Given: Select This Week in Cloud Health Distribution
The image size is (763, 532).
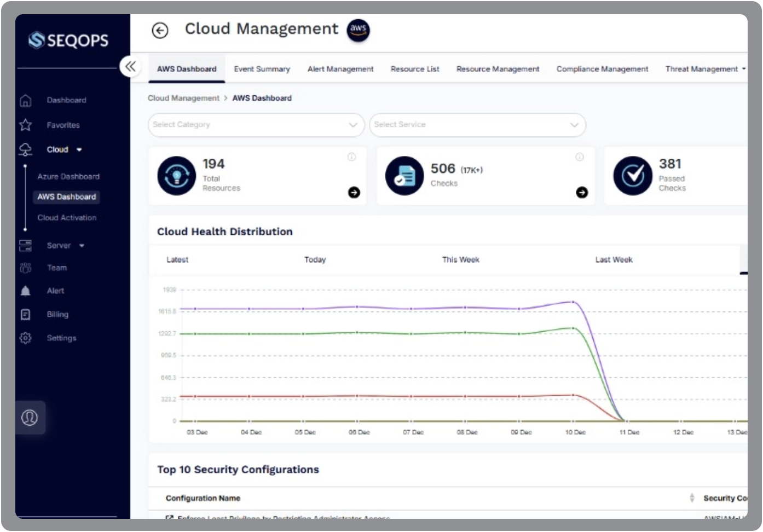Looking at the screenshot, I should pos(460,259).
